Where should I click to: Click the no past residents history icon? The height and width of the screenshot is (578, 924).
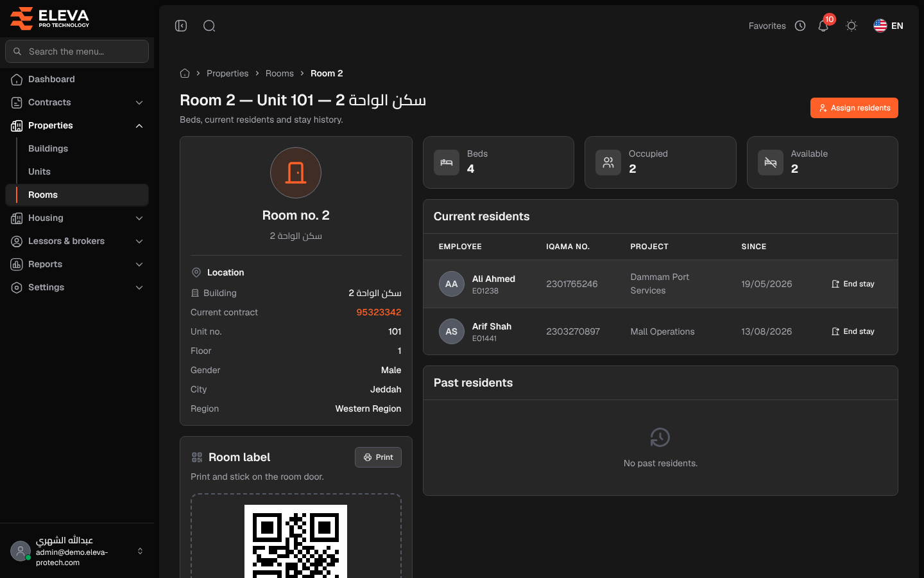[x=660, y=437]
